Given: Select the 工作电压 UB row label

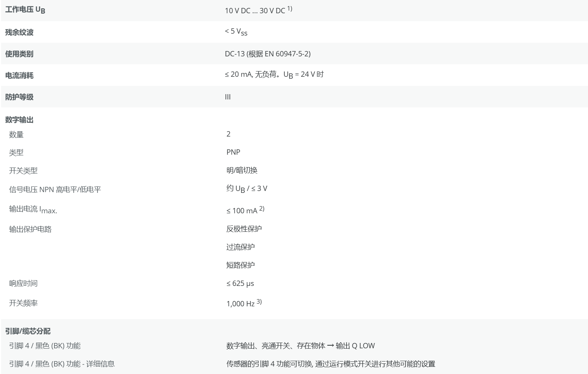Looking at the screenshot, I should (25, 10).
